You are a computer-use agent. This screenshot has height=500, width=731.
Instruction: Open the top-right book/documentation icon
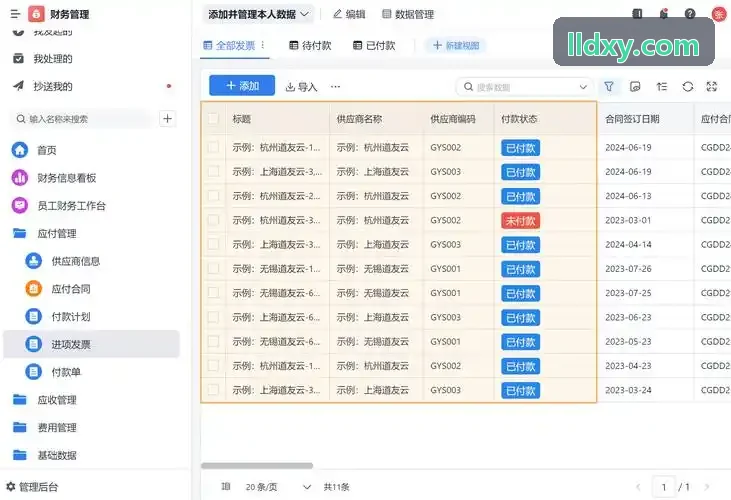coord(637,14)
